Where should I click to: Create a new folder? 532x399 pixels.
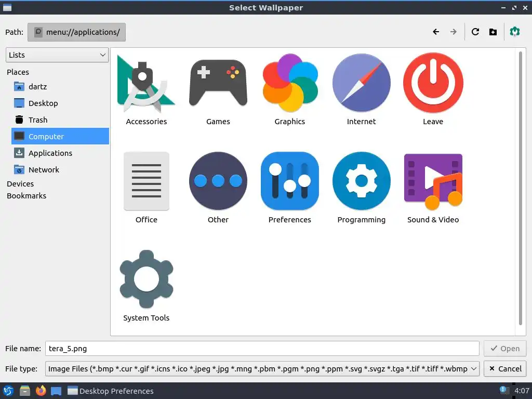[x=493, y=32]
